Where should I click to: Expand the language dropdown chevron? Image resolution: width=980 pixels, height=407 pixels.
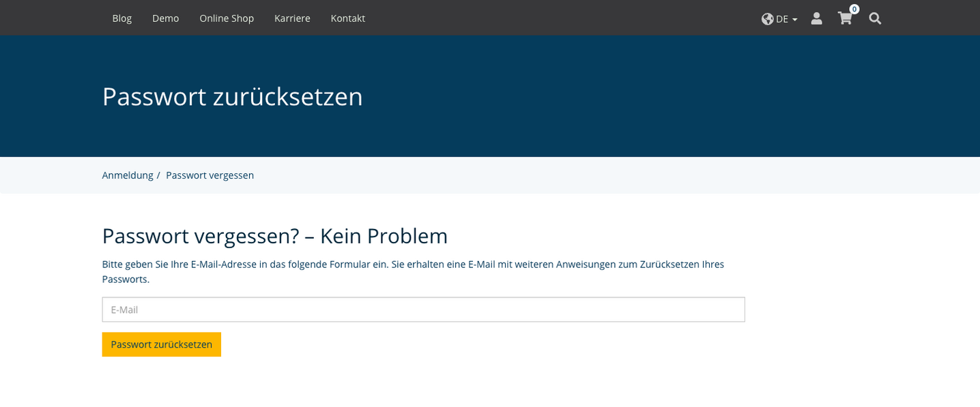tap(794, 20)
